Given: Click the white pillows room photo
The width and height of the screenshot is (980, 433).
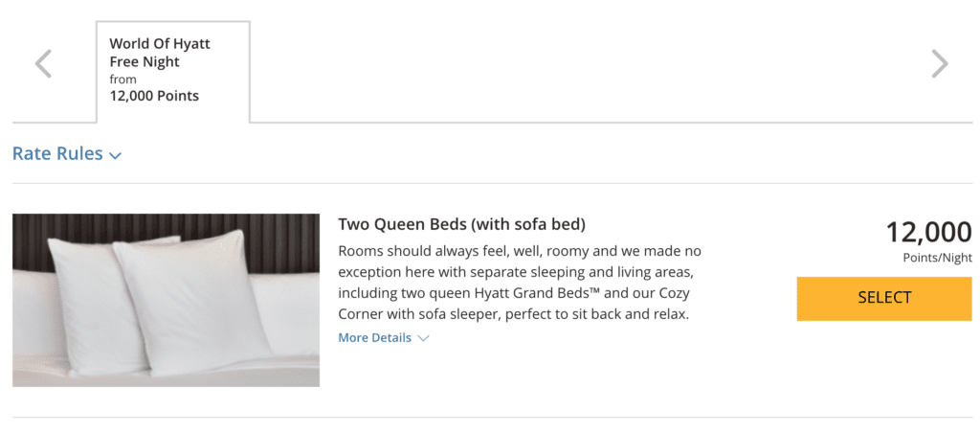Looking at the screenshot, I should click(166, 300).
